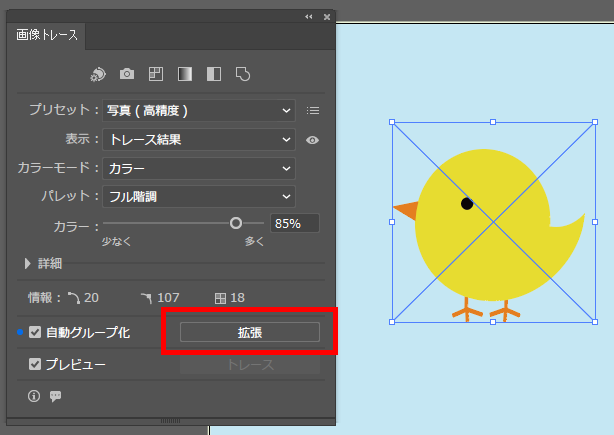Click the anchor count value 107
Screen dimensions: 614x435
(x=168, y=298)
